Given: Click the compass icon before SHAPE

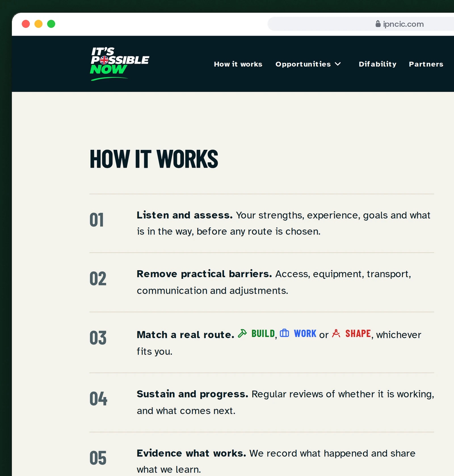Looking at the screenshot, I should point(336,333).
